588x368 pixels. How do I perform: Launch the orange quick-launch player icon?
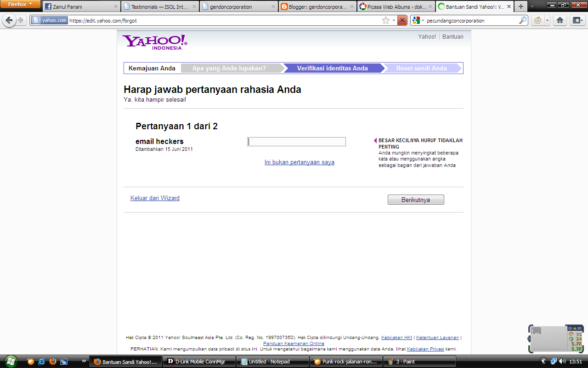coord(31,362)
